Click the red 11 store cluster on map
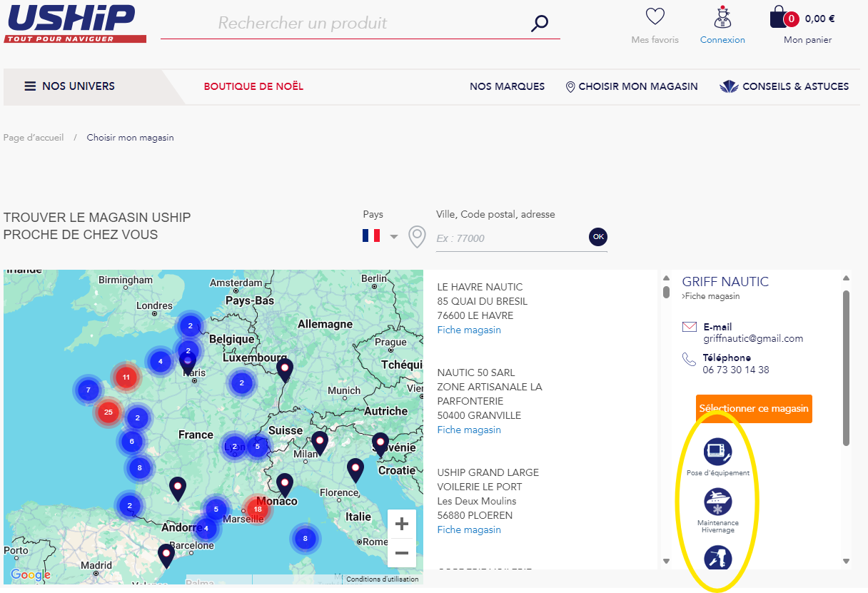 (126, 377)
